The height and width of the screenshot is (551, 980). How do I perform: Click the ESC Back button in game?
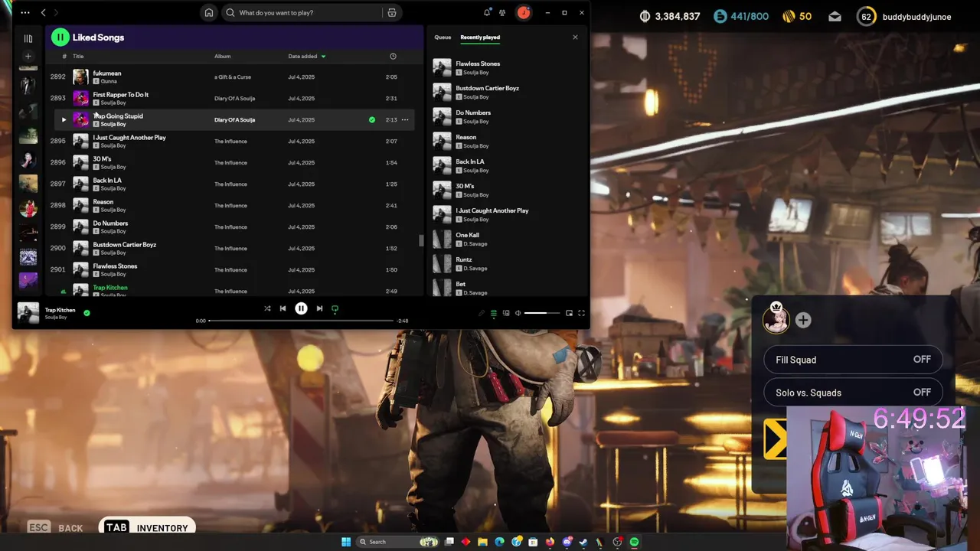coord(55,527)
